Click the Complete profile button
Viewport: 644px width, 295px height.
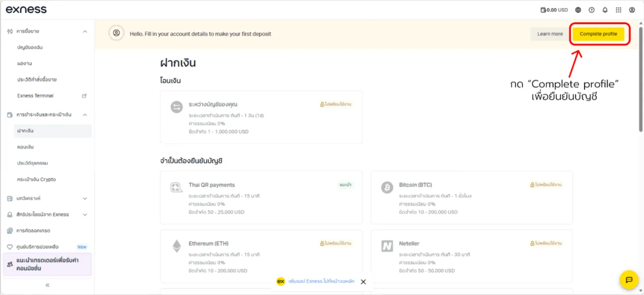(598, 34)
